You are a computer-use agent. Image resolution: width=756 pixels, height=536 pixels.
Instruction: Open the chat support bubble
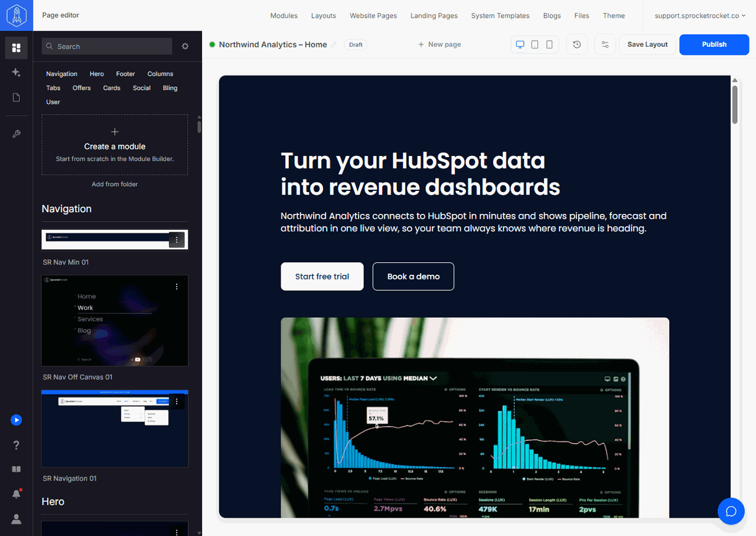(x=731, y=511)
